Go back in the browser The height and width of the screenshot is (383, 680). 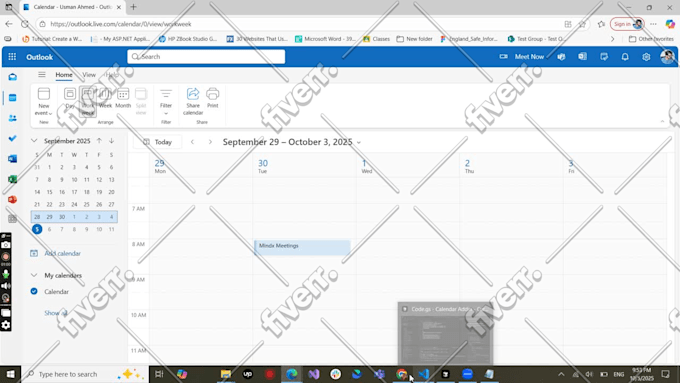click(x=9, y=24)
